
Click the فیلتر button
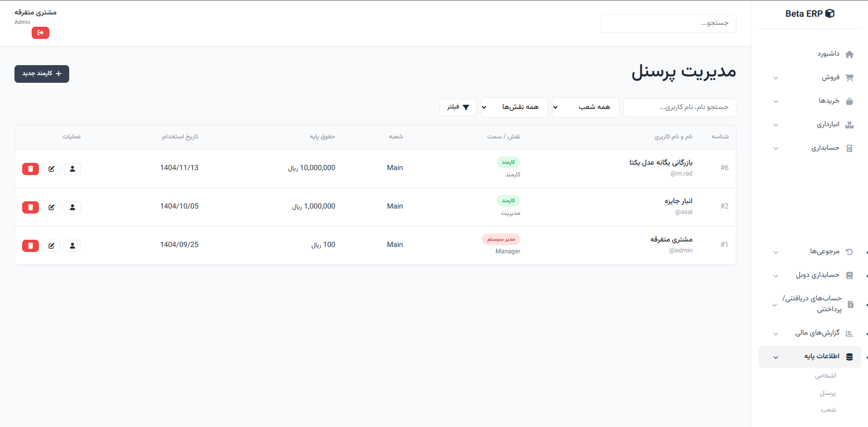458,107
